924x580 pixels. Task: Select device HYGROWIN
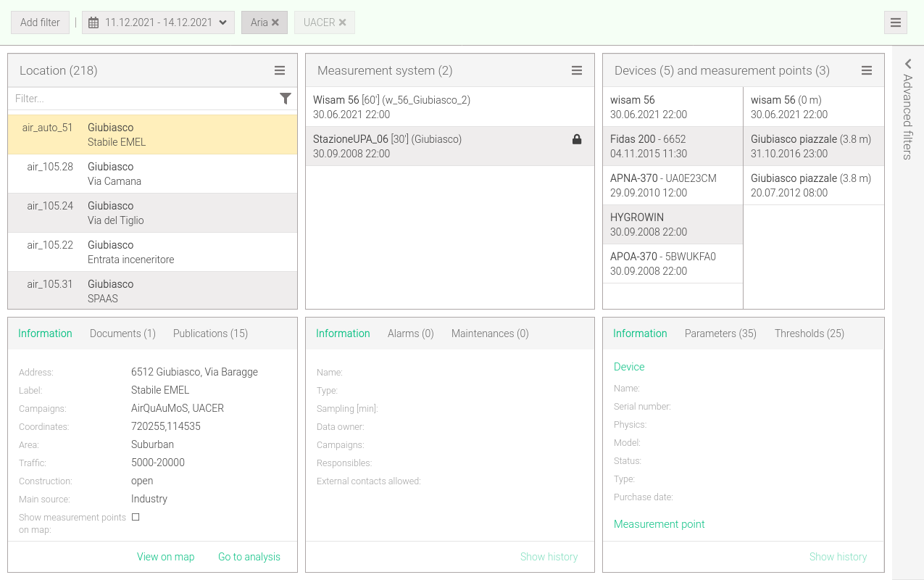coord(673,225)
